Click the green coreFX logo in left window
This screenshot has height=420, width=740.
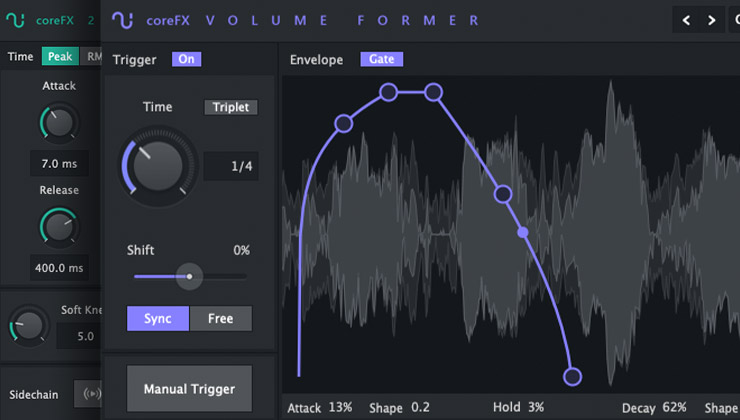pos(15,20)
